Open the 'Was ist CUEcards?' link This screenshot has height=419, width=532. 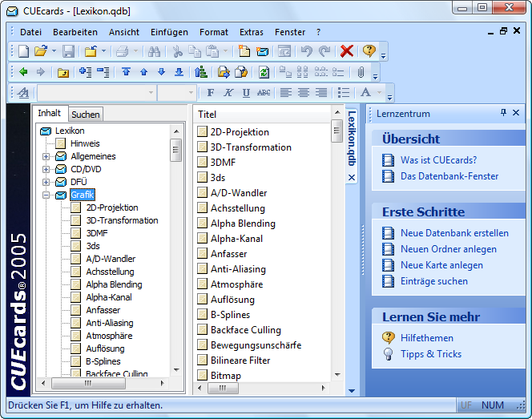(438, 160)
